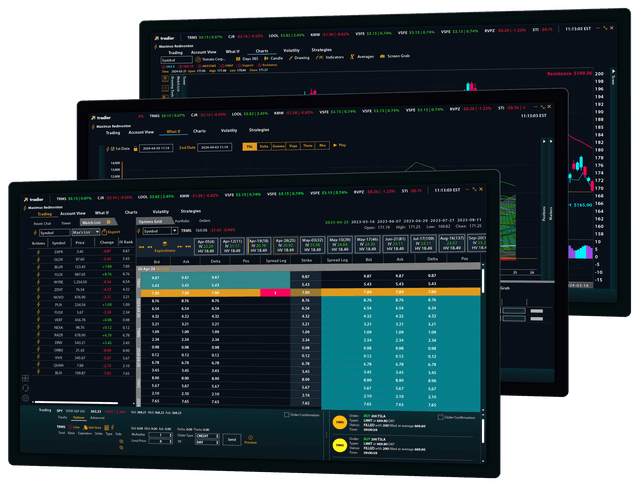Switch the order ticket to Equity
Viewport: 639px width, 486px height.
[62, 418]
